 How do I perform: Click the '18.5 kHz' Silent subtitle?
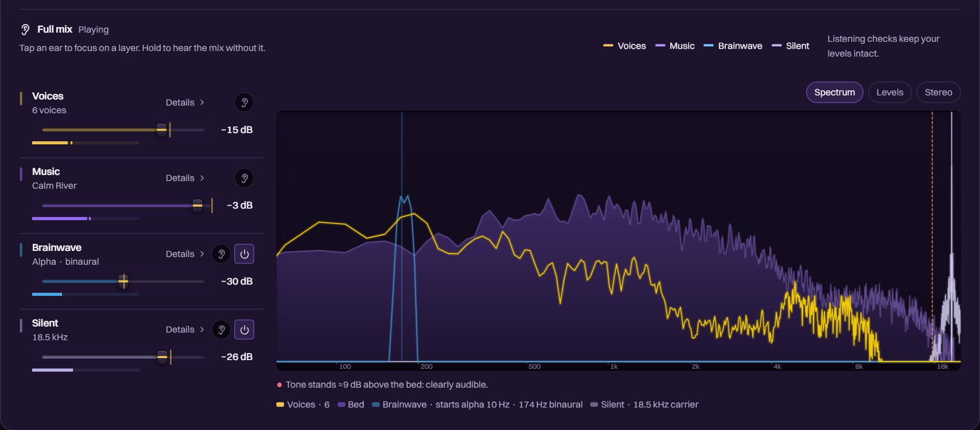click(x=50, y=337)
